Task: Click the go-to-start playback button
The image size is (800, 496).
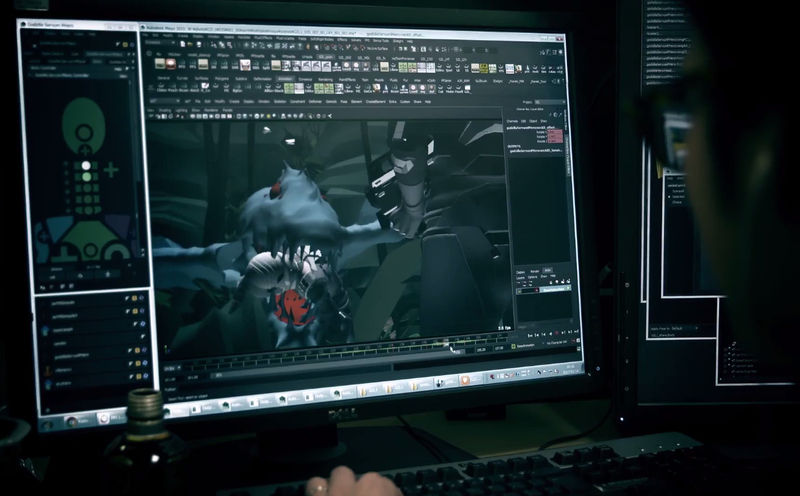Action: [531, 335]
